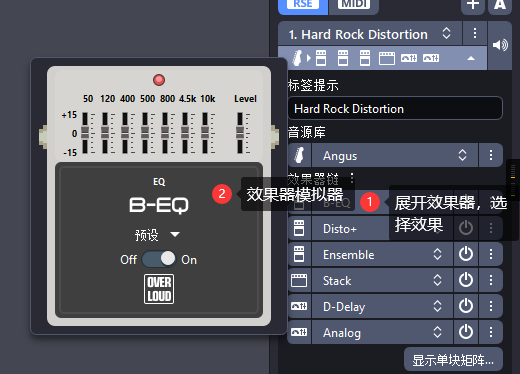Click the pedal icon of the Disto+ row
Image resolution: width=520 pixels, height=374 pixels.
pyautogui.click(x=299, y=229)
